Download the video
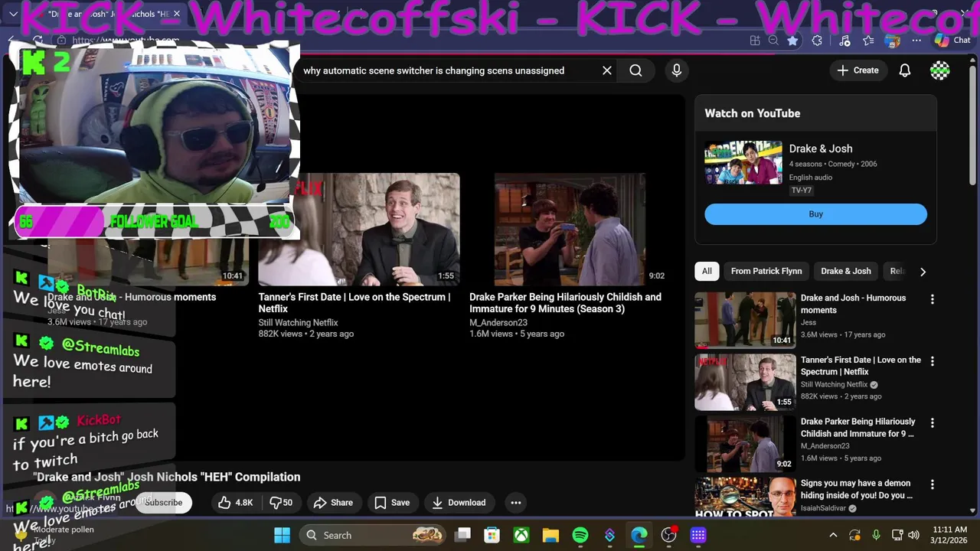The image size is (980, 551). point(459,503)
